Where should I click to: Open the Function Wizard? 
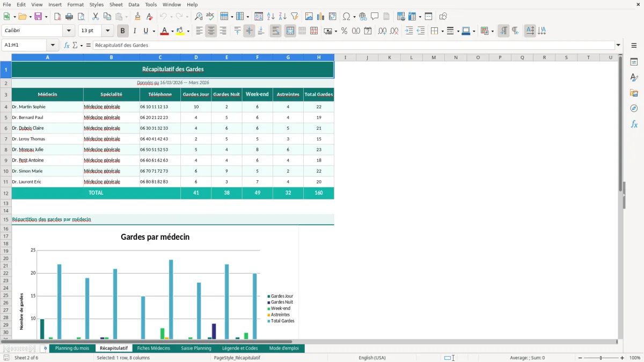pyautogui.click(x=67, y=45)
